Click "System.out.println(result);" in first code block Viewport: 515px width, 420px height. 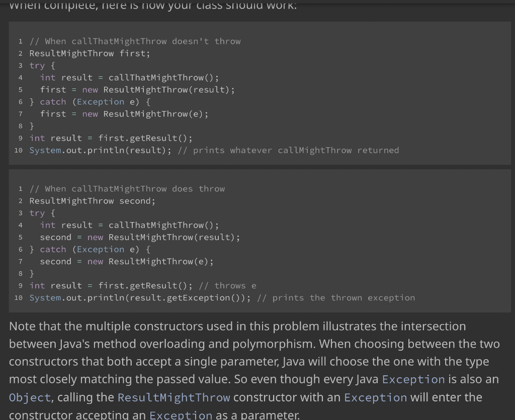pyautogui.click(x=101, y=150)
